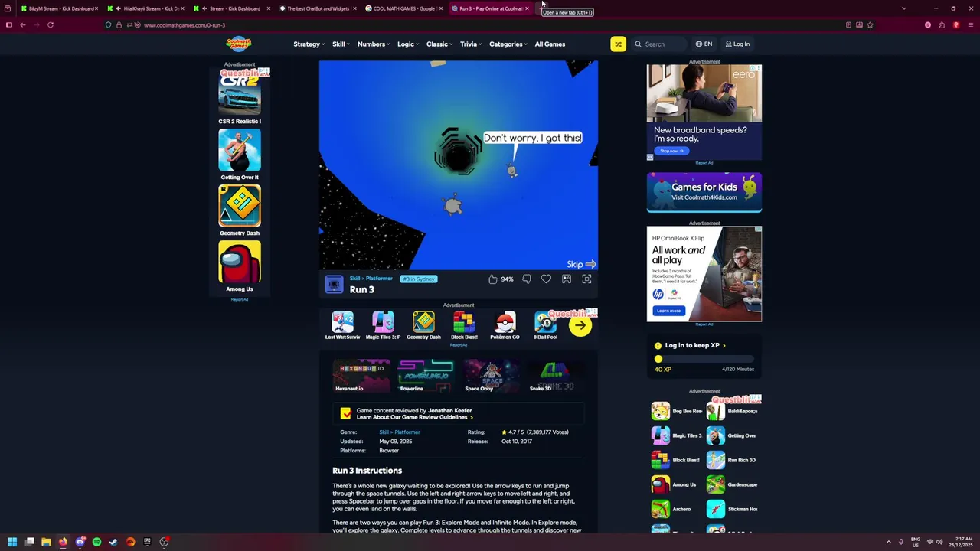The image size is (980, 551).
Task: Click the theater mode icon beside fullscreen
Action: pyautogui.click(x=567, y=279)
